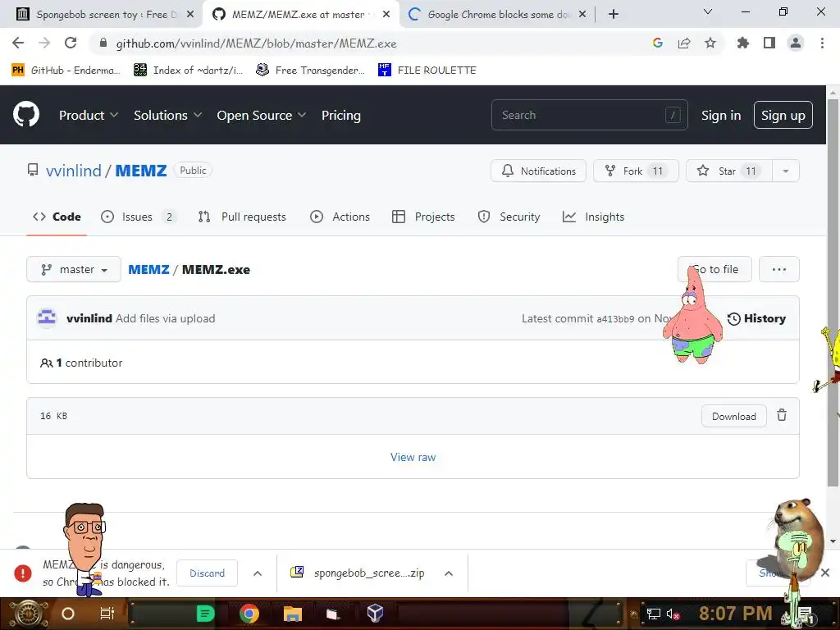Open the Chrome three-dot menu
Viewport: 840px width, 630px height.
pos(822,43)
